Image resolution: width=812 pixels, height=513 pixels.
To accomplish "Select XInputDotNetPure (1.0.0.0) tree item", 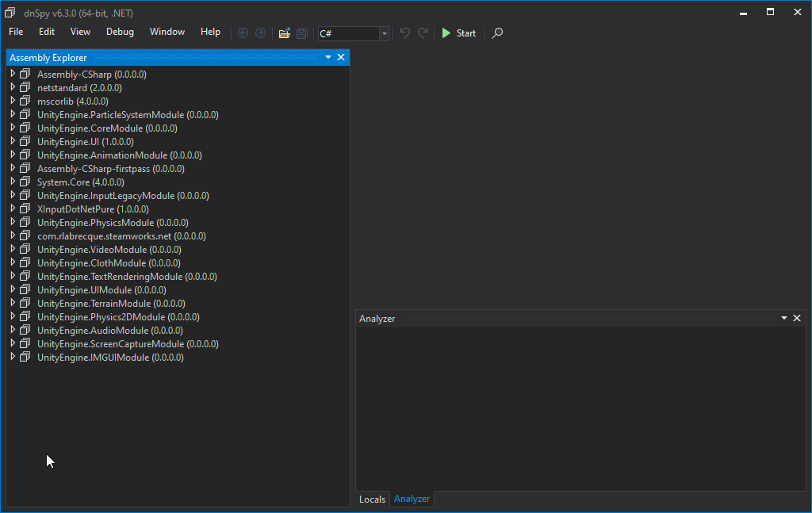I will pos(93,209).
